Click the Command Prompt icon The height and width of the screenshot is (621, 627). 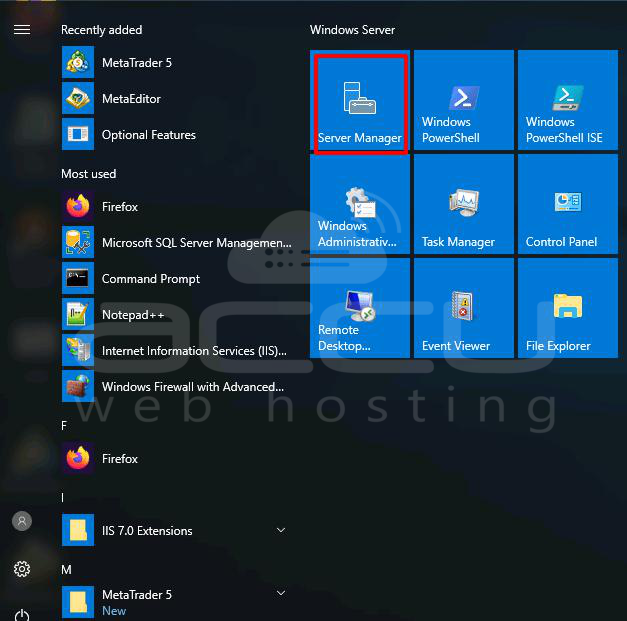coord(78,278)
